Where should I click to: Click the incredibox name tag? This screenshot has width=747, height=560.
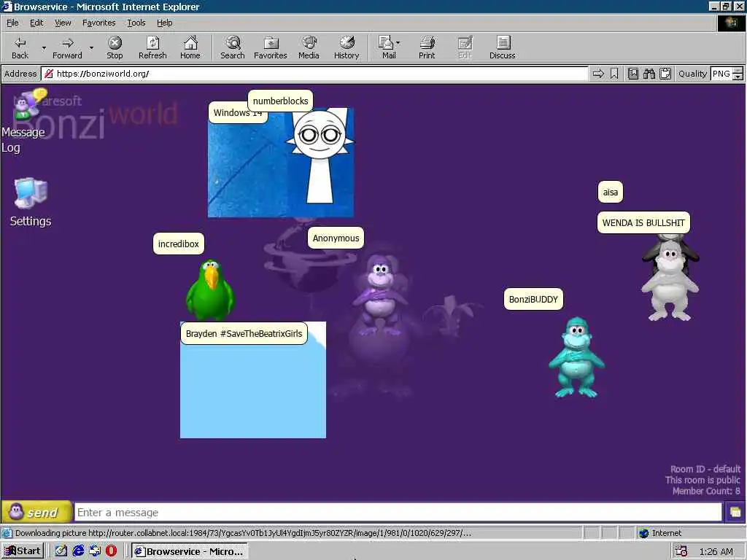179,244
